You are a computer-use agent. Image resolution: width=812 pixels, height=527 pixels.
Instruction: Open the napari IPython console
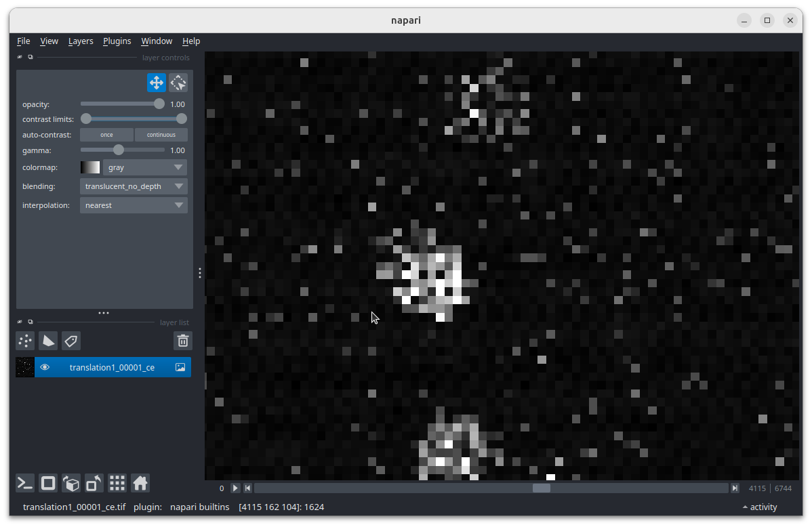24,483
